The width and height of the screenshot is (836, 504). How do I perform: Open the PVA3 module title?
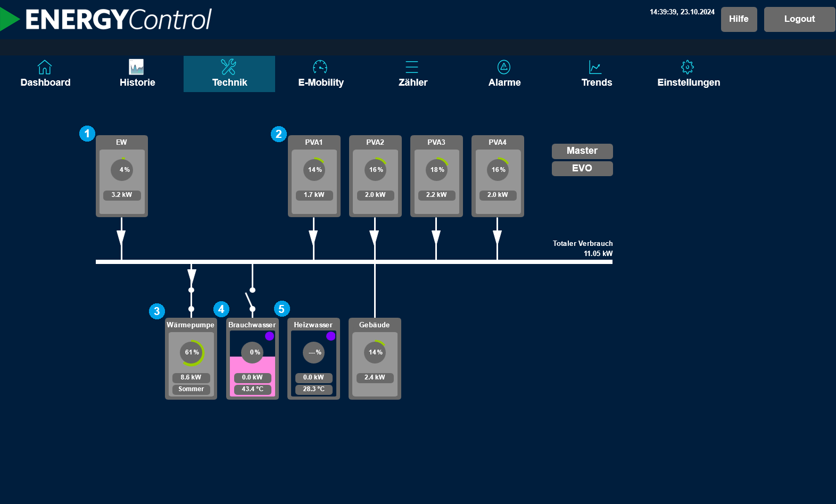tap(436, 142)
